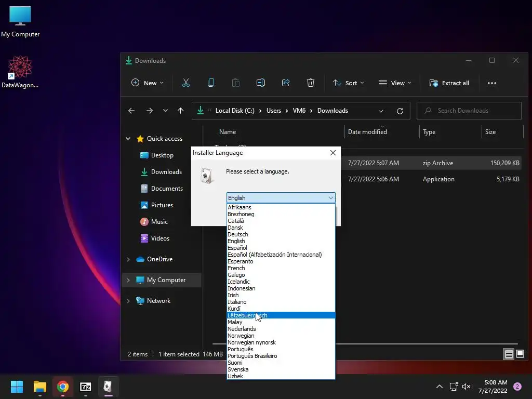Select Svenska from language list
This screenshot has width=532, height=399.
281,369
